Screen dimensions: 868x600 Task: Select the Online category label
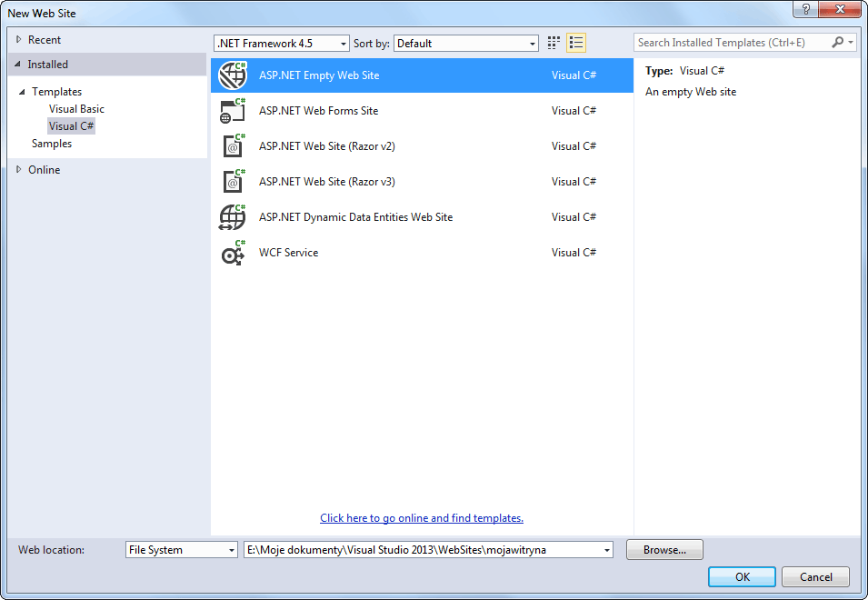click(x=45, y=170)
